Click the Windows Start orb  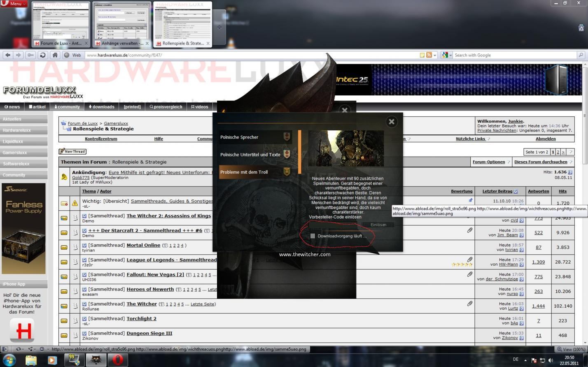coord(9,360)
